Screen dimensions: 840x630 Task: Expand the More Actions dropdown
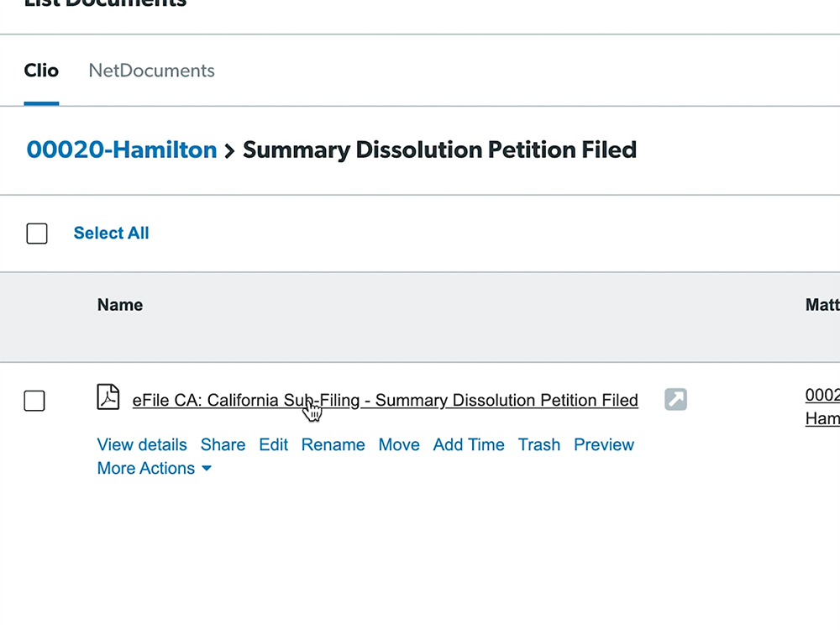point(154,469)
